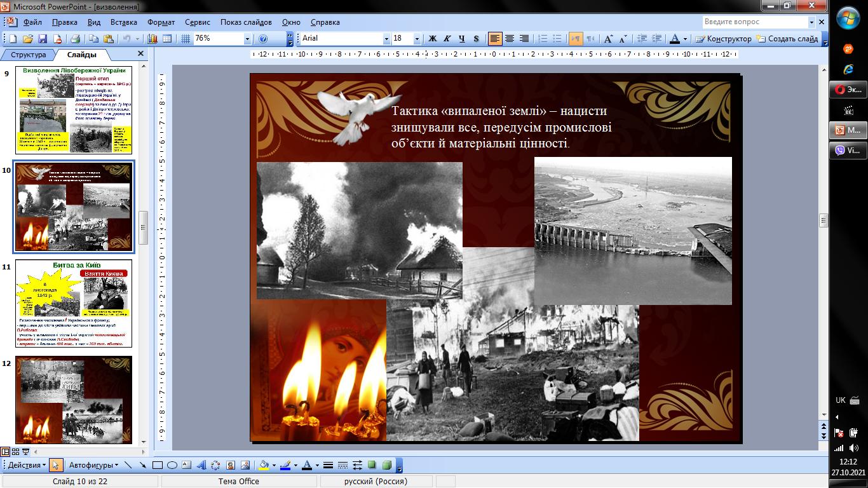Expand the 76% zoom dropdown

[247, 39]
